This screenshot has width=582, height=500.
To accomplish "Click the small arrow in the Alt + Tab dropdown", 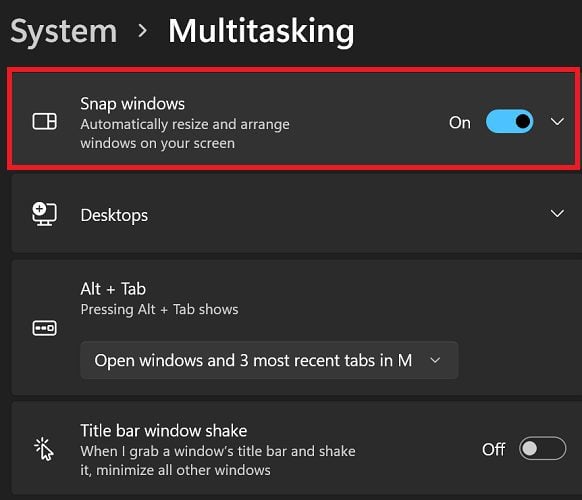I will [435, 360].
